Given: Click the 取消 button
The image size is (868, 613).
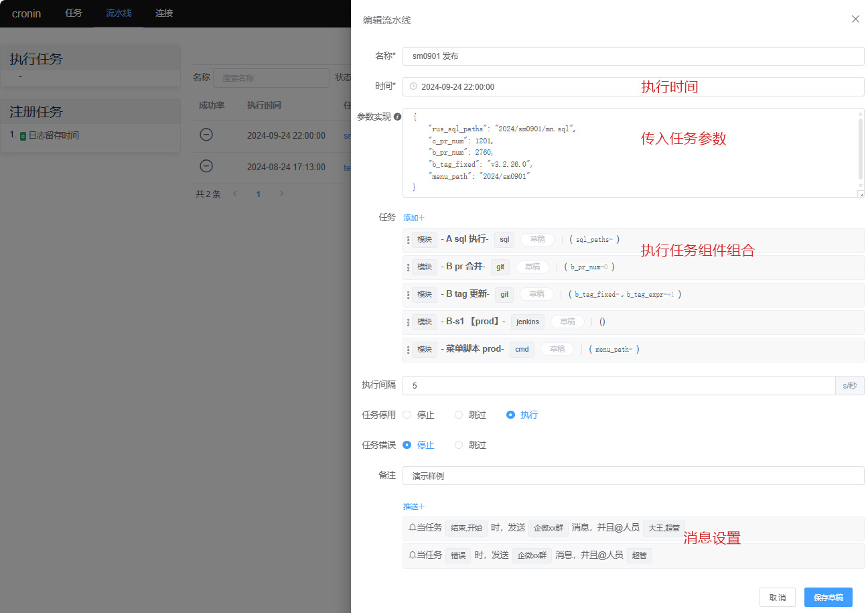Looking at the screenshot, I should click(x=777, y=597).
